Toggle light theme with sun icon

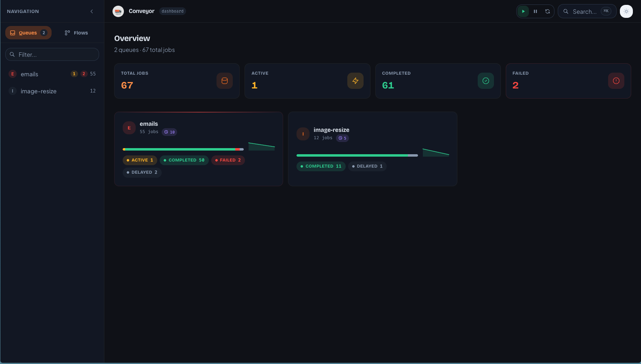coord(626,11)
